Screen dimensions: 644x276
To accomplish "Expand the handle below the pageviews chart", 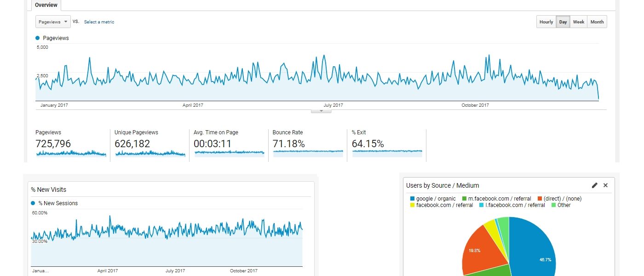I will point(321,111).
